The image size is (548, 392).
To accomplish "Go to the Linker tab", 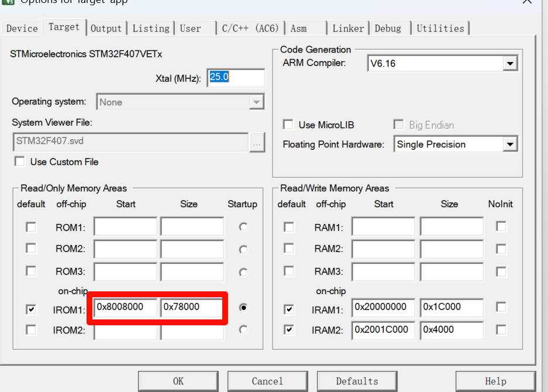I will coord(348,28).
